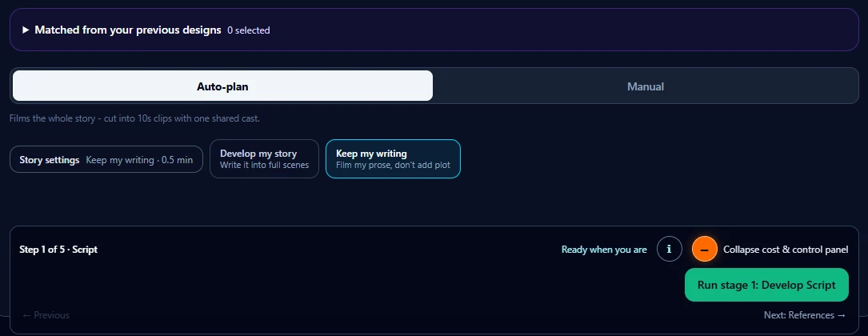The image size is (868, 336).
Task: Click the Collapse cost & control panel label
Action: coord(786,250)
